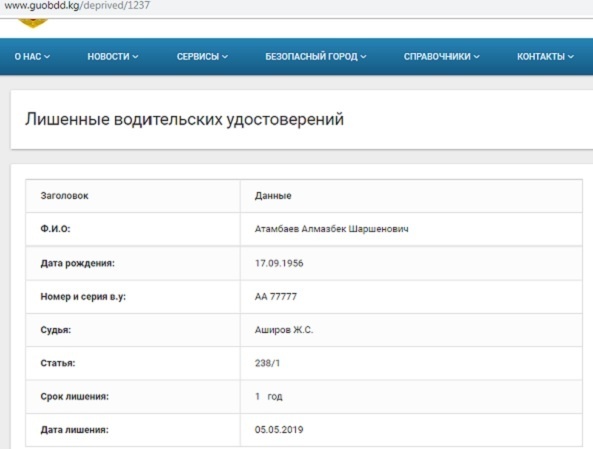
Task: Click the Заголовок column header
Action: [x=64, y=196]
